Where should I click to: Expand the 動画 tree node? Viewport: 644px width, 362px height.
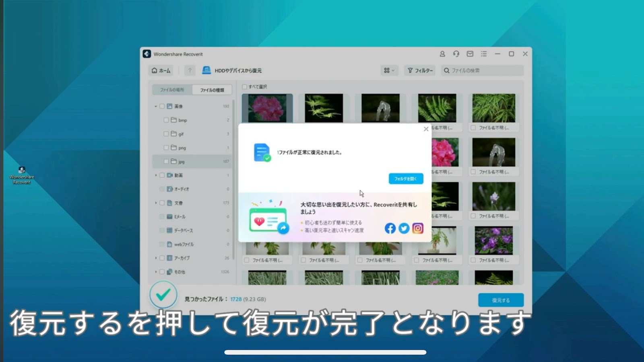156,175
